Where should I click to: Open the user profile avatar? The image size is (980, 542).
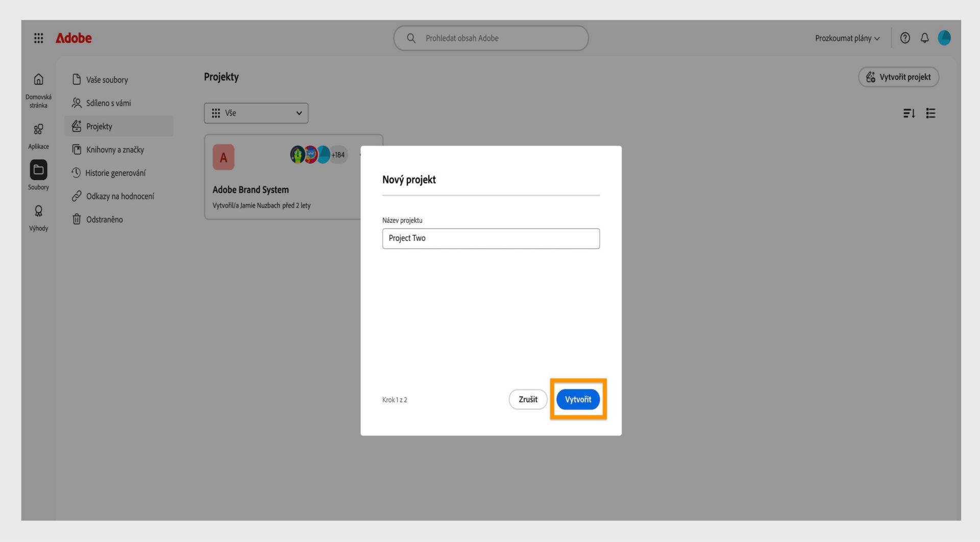(944, 38)
